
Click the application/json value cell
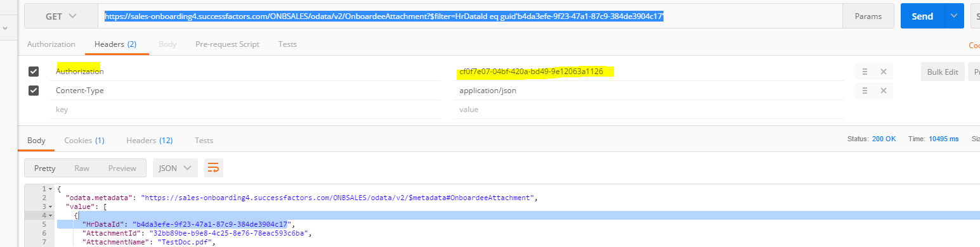pyautogui.click(x=649, y=91)
